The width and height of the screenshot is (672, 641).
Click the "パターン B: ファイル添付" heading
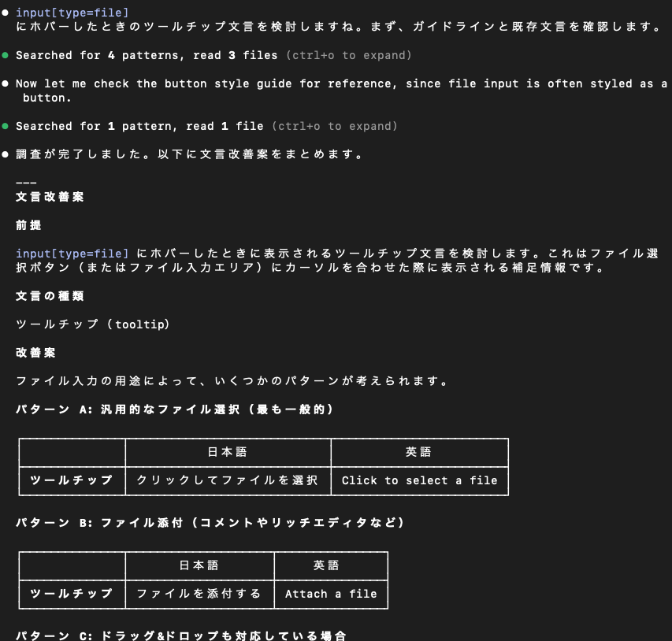pyautogui.click(x=210, y=523)
